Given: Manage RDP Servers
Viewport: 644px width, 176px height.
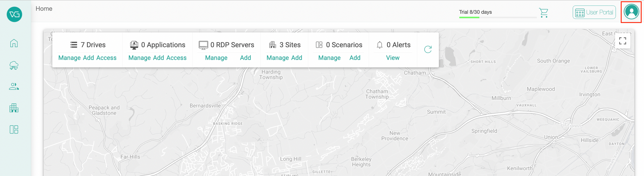Looking at the screenshot, I should click(x=216, y=58).
